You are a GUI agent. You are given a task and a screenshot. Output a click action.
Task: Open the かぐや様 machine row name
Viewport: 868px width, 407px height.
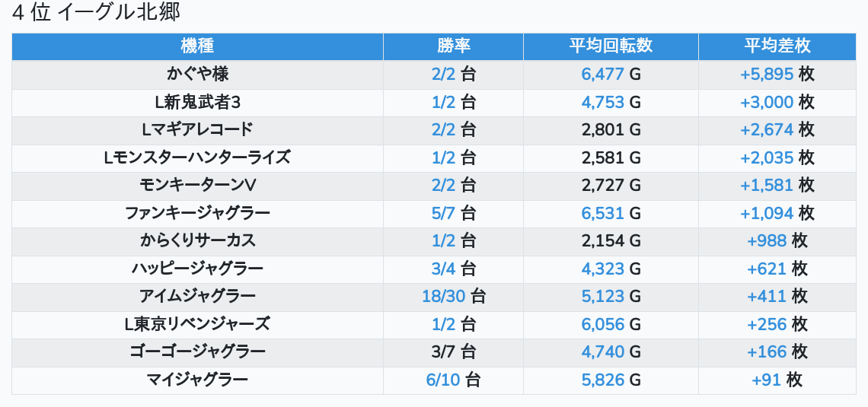(x=197, y=75)
